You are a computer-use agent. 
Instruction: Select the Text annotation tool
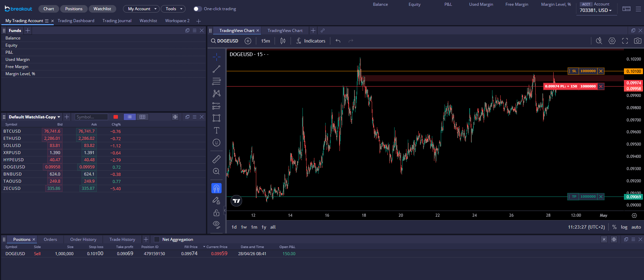216,130
